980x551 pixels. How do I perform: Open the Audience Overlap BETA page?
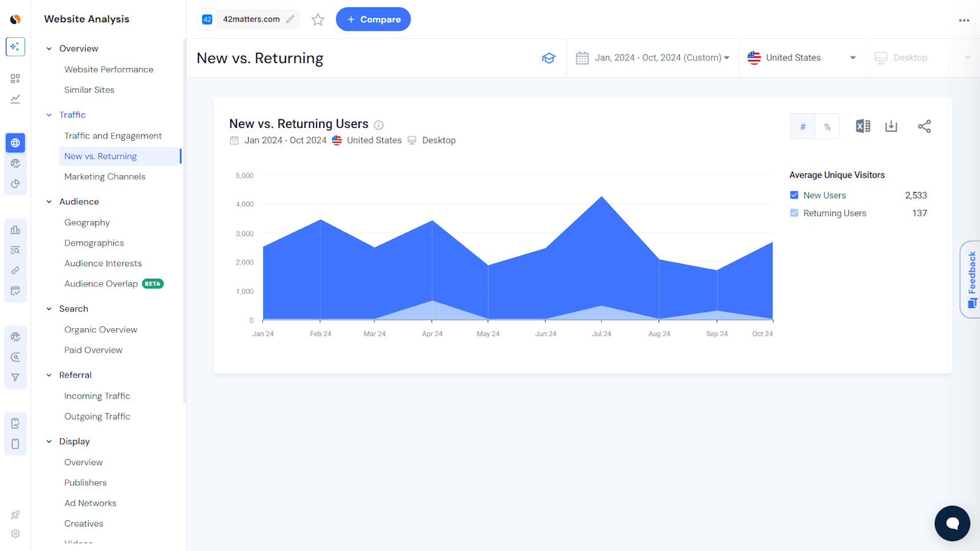click(101, 283)
